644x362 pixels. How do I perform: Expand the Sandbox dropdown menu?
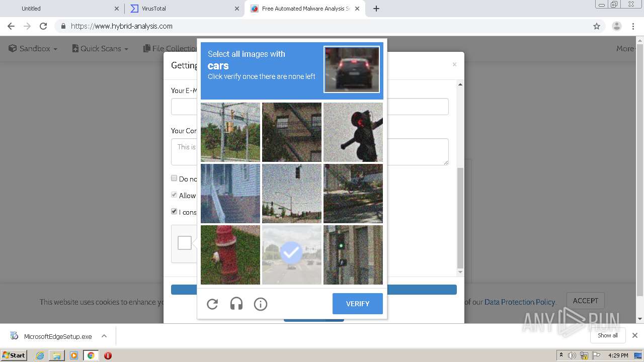(x=33, y=48)
